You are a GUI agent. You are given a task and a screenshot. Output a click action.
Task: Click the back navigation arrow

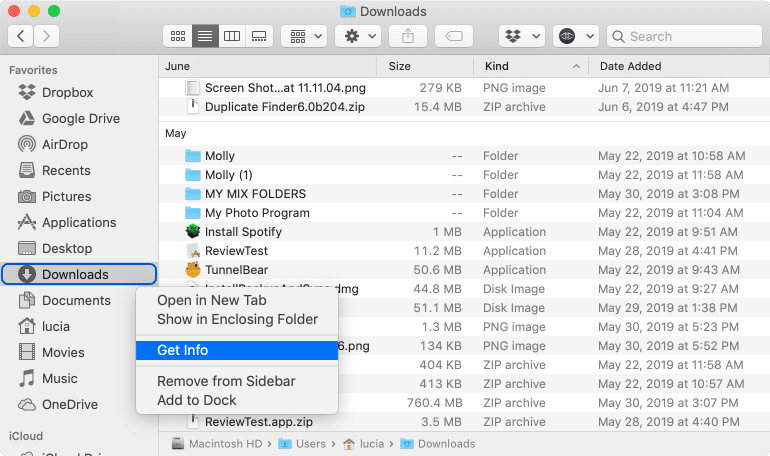(21, 36)
